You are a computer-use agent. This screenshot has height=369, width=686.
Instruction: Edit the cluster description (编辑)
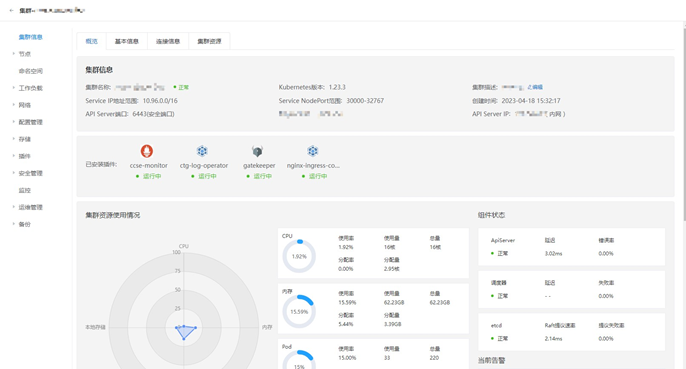535,87
